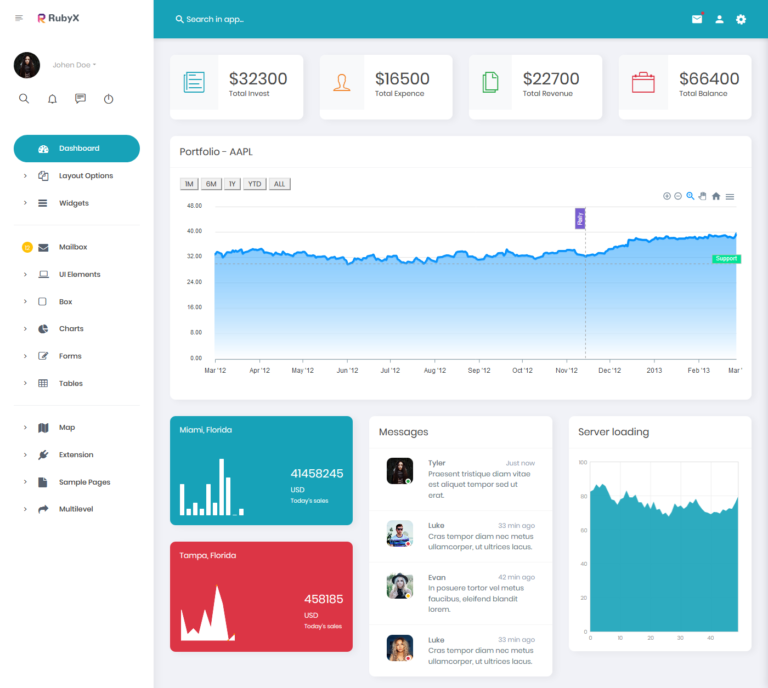Screen dimensions: 768x688
Task: Click the Johen Doe profile avatar
Action: coord(27,65)
